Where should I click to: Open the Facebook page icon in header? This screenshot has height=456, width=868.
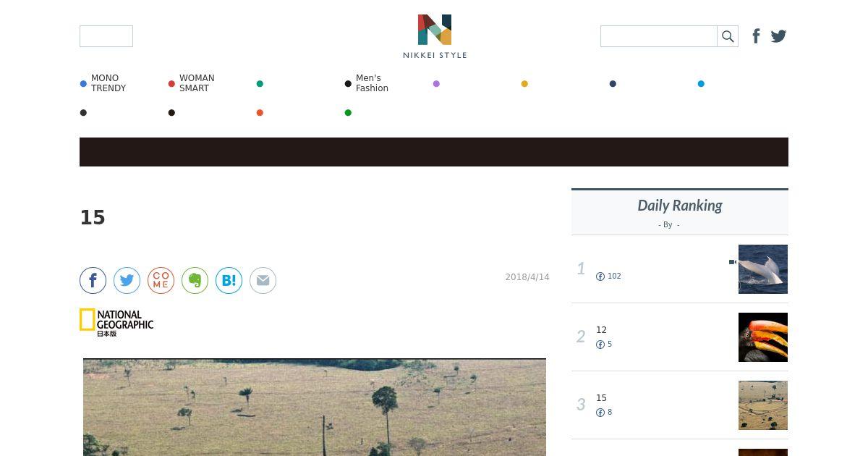756,36
